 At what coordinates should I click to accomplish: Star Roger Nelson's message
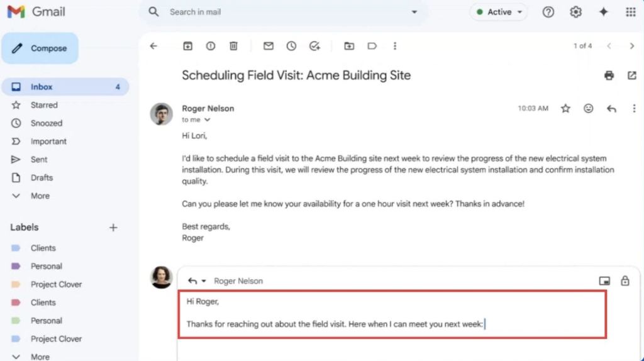click(565, 108)
